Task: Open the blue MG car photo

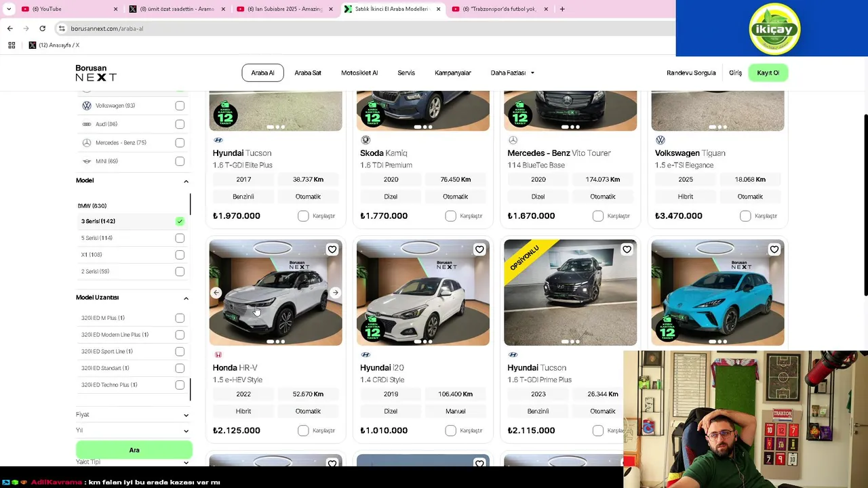Action: [x=717, y=293]
